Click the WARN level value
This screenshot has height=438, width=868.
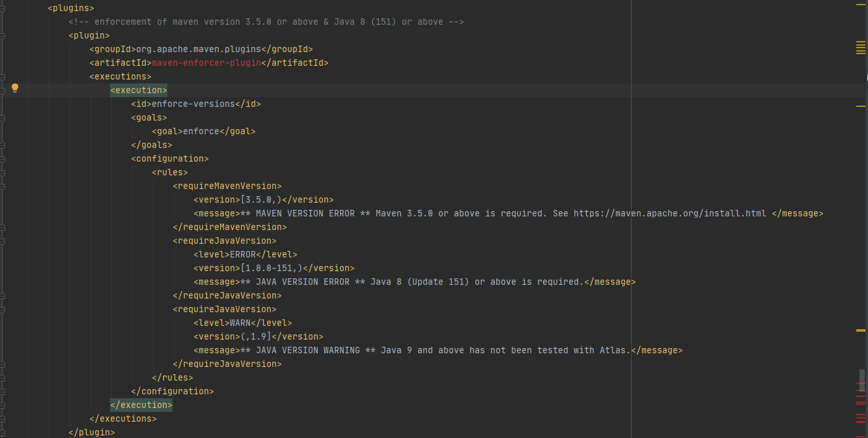(x=240, y=323)
